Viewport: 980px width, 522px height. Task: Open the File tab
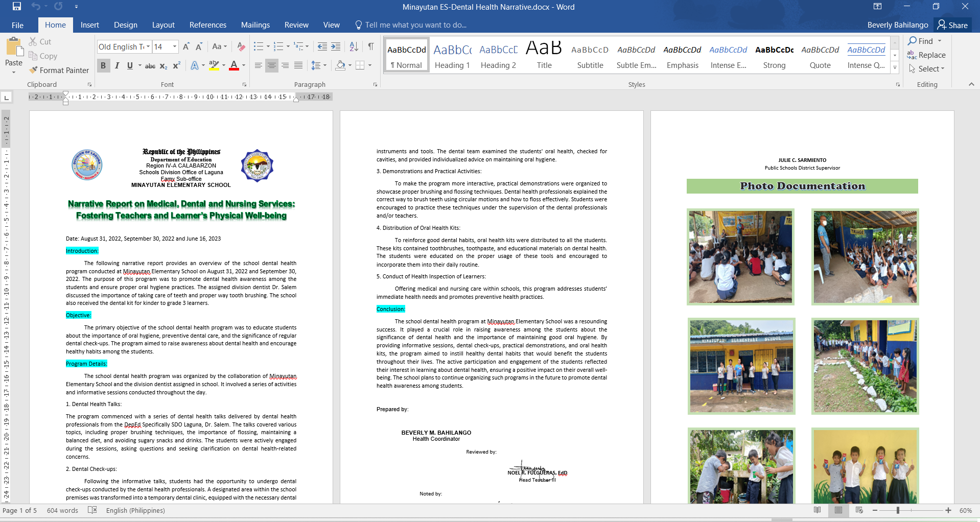point(18,25)
